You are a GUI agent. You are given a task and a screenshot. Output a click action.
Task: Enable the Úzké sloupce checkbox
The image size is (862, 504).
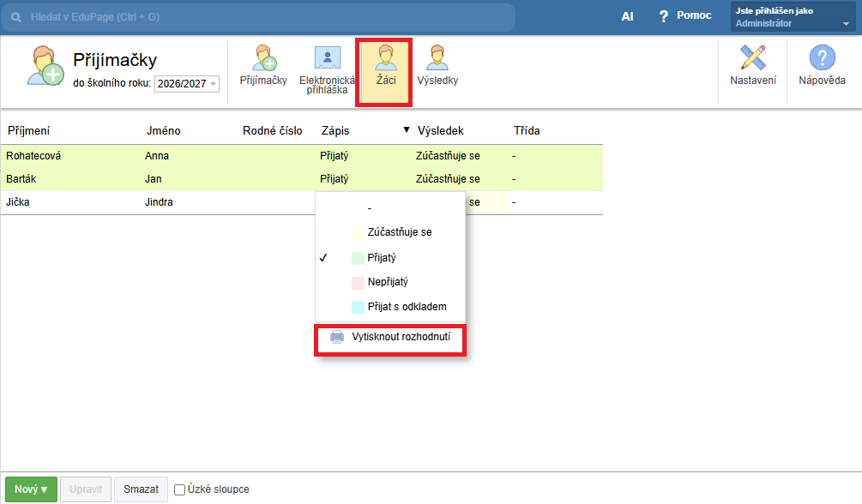tap(179, 489)
